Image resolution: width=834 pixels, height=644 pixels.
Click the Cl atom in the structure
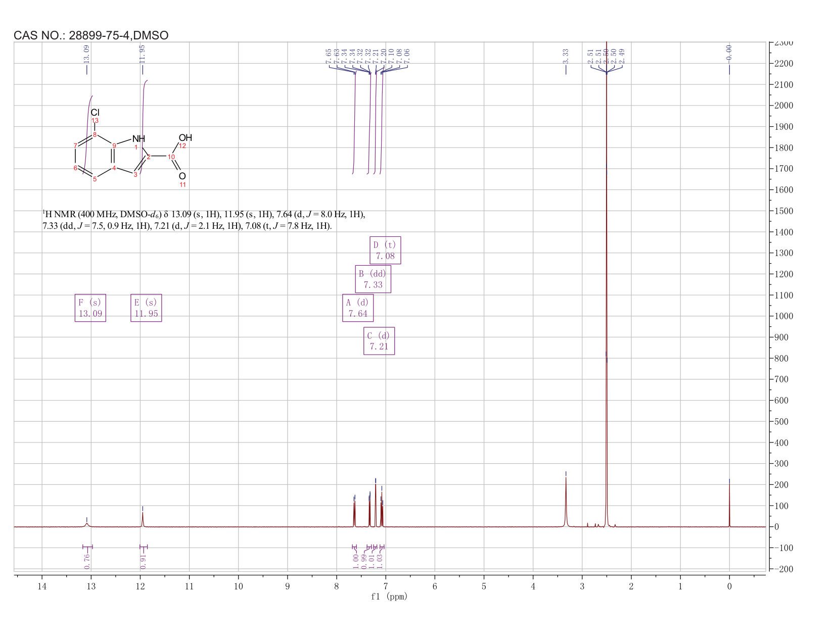pos(95,112)
